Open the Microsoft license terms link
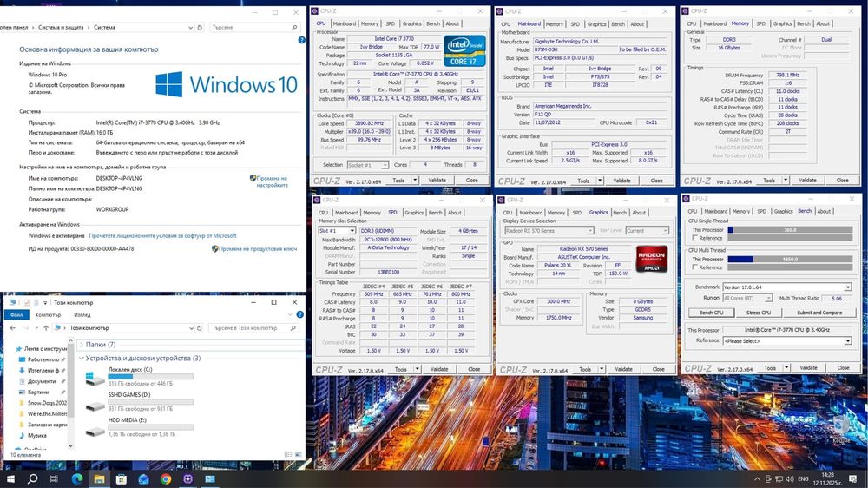This screenshot has width=868, height=488. click(x=163, y=236)
